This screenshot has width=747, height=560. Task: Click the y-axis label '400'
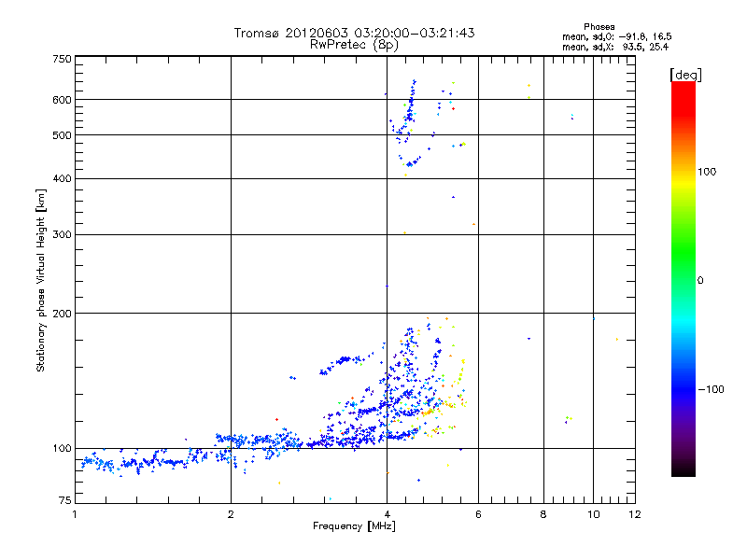62,178
